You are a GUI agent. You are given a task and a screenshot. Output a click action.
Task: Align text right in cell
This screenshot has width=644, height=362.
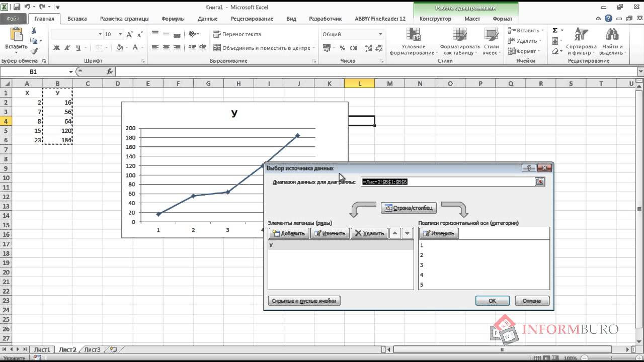pyautogui.click(x=176, y=48)
